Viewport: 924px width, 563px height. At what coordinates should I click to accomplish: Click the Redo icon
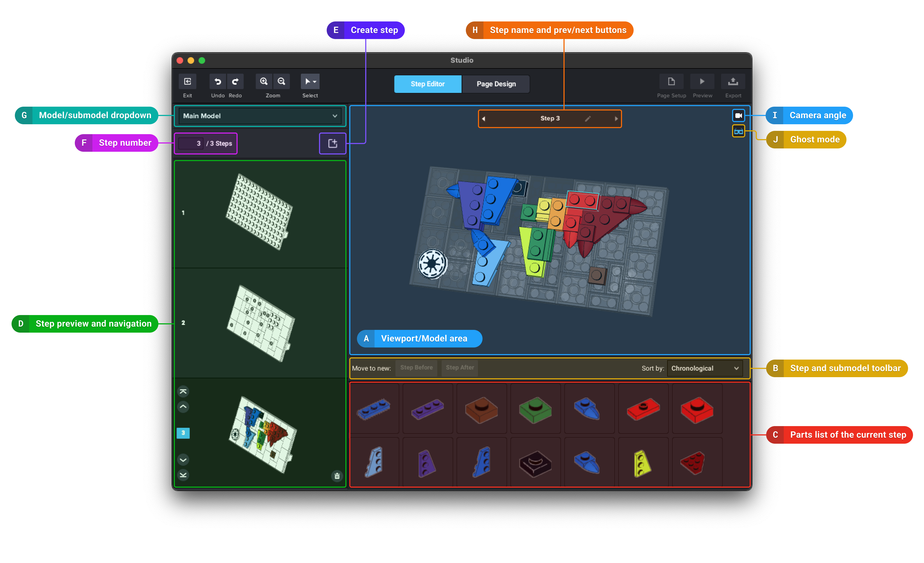(x=236, y=81)
